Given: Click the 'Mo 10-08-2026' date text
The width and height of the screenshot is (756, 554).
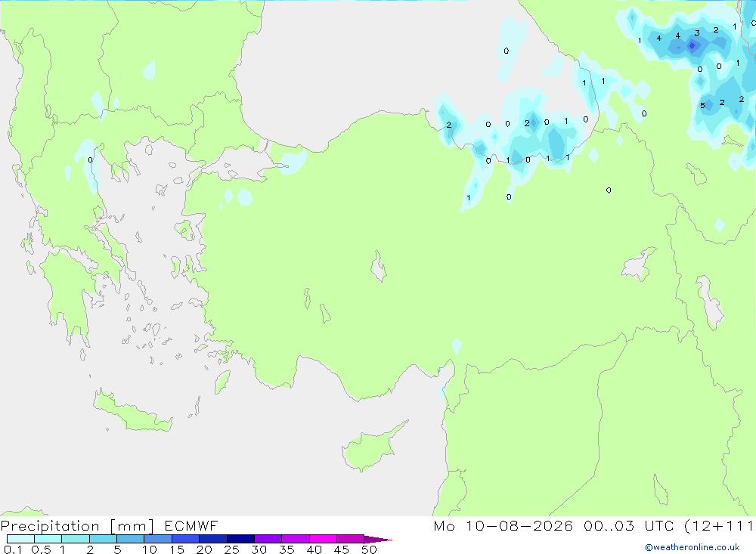Looking at the screenshot, I should [x=503, y=525].
